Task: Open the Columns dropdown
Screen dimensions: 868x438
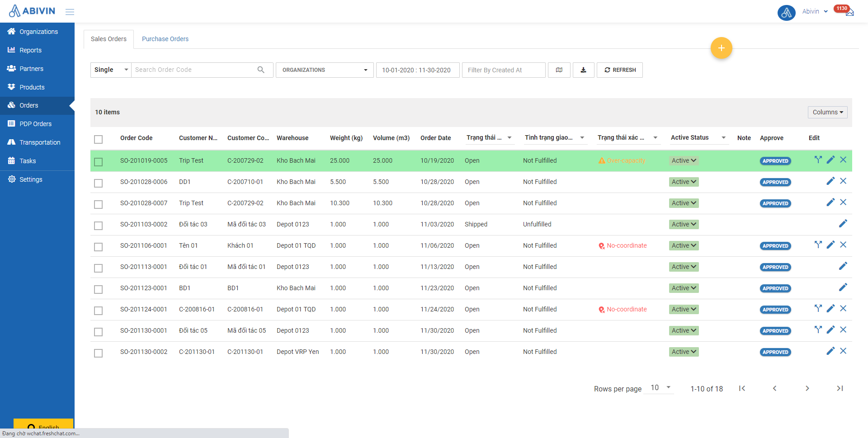Action: (x=827, y=112)
